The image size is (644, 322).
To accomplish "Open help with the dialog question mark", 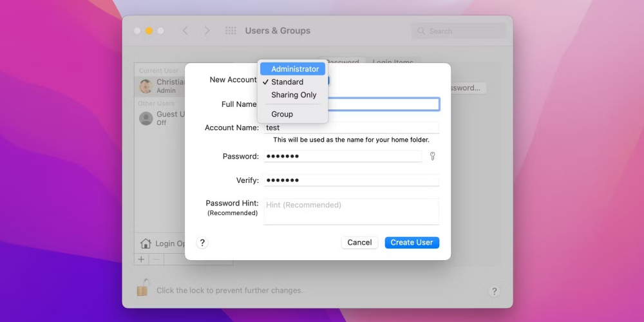I will [x=202, y=243].
